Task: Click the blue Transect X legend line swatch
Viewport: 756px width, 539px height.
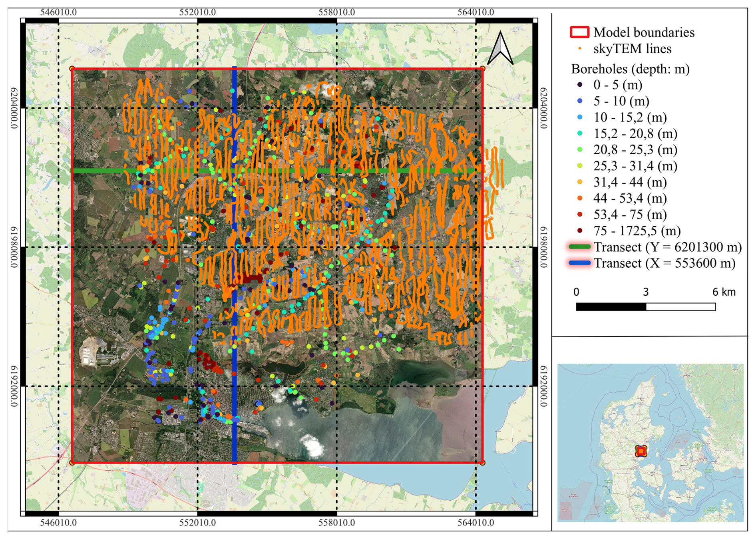Action: pos(579,263)
